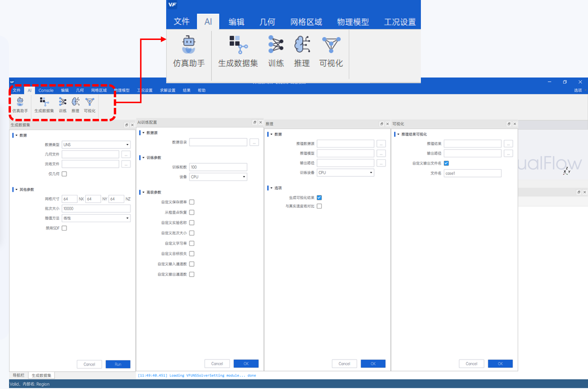Check the 从检查点恢复 option
The width and height of the screenshot is (588, 389).
coord(192,212)
